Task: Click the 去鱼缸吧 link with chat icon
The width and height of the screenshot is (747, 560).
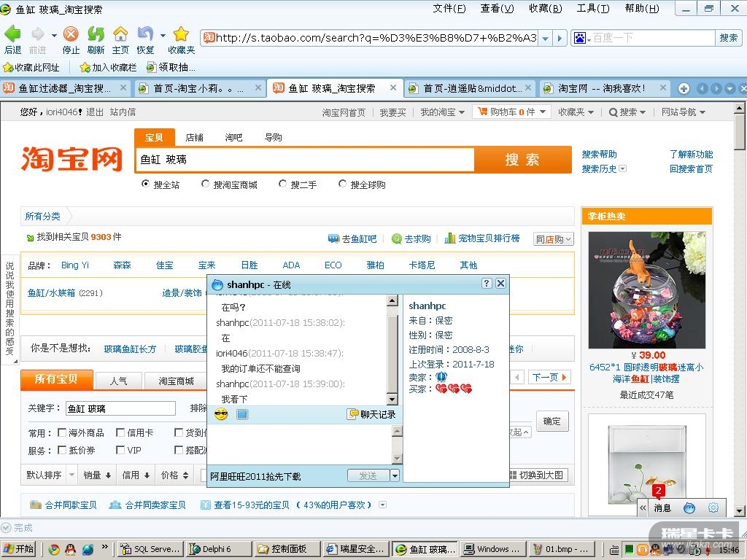Action: (x=352, y=238)
